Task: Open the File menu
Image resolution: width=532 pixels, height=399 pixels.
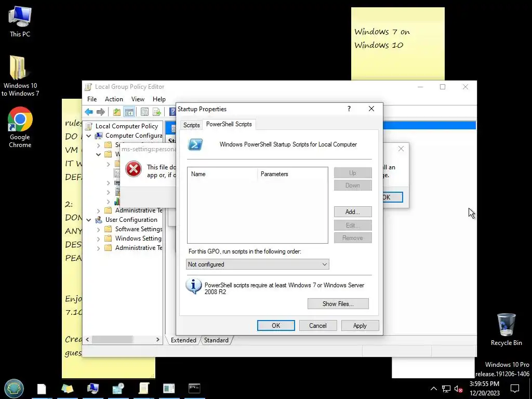Action: [x=92, y=99]
